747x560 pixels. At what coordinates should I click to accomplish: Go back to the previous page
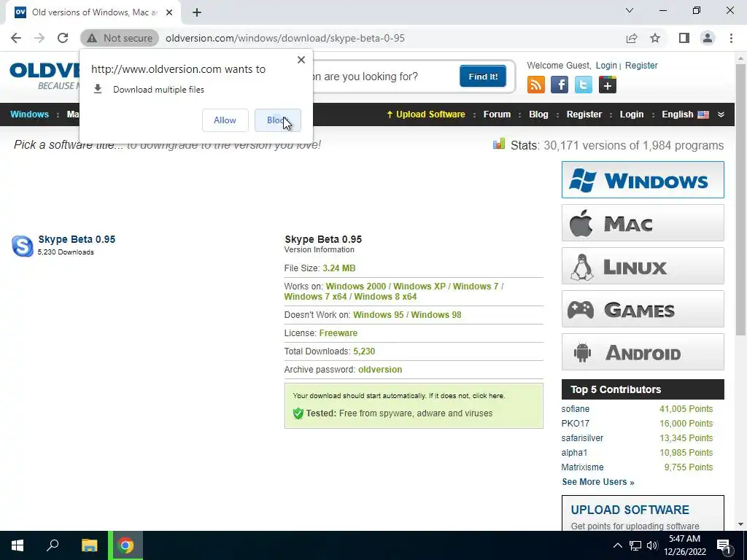[16, 38]
